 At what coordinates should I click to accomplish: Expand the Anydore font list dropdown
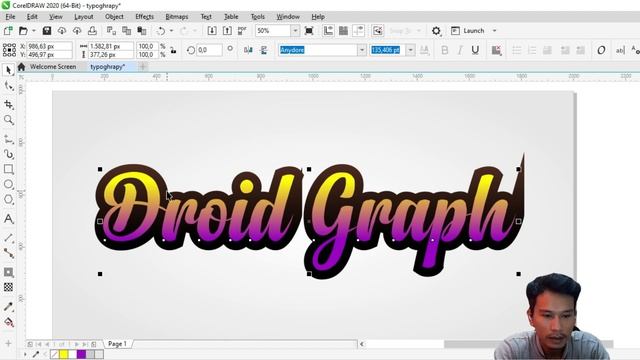point(362,50)
